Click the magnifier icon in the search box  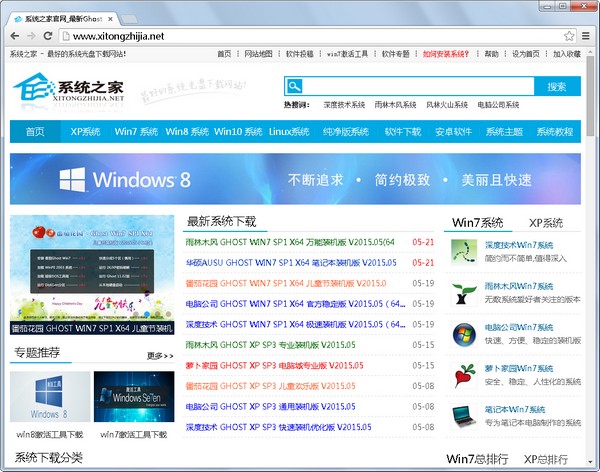(x=295, y=86)
